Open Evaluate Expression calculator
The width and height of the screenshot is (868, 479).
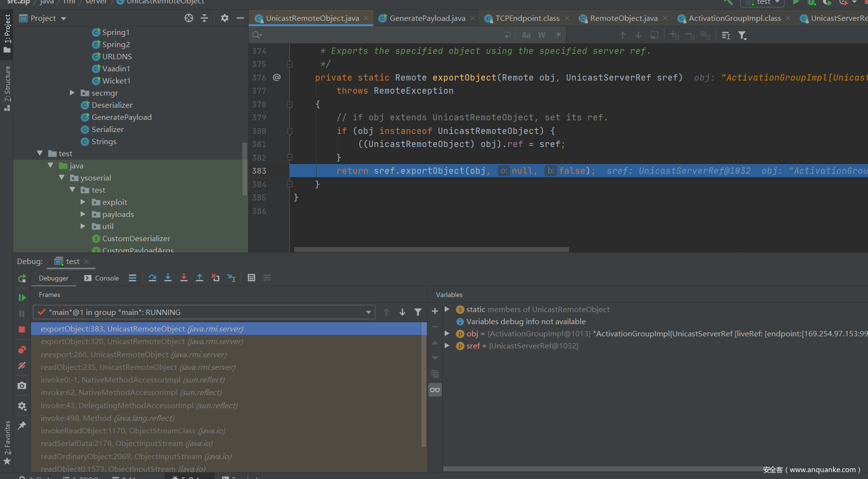(251, 278)
